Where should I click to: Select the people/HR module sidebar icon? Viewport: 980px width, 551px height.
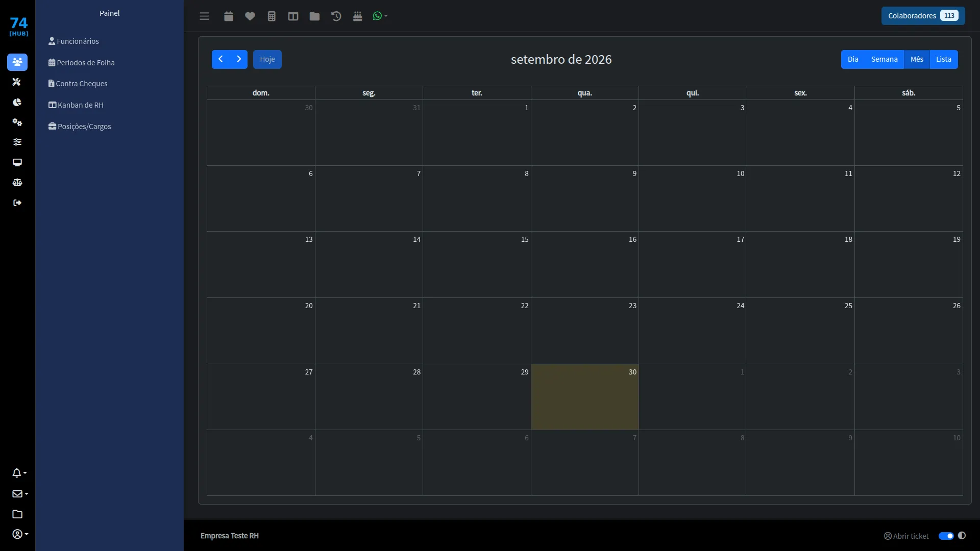point(17,62)
